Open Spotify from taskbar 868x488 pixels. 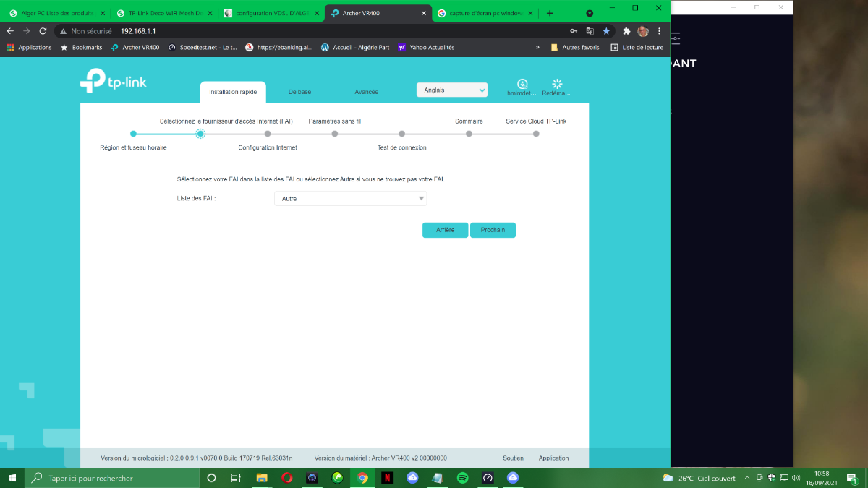tap(462, 478)
